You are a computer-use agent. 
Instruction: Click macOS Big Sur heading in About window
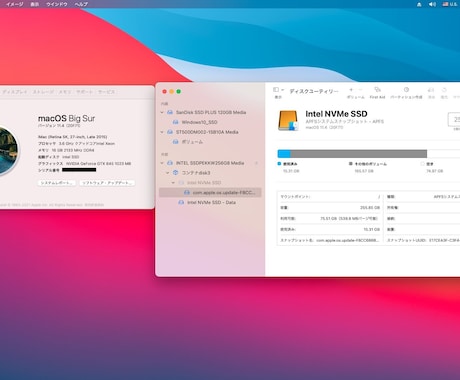66,118
